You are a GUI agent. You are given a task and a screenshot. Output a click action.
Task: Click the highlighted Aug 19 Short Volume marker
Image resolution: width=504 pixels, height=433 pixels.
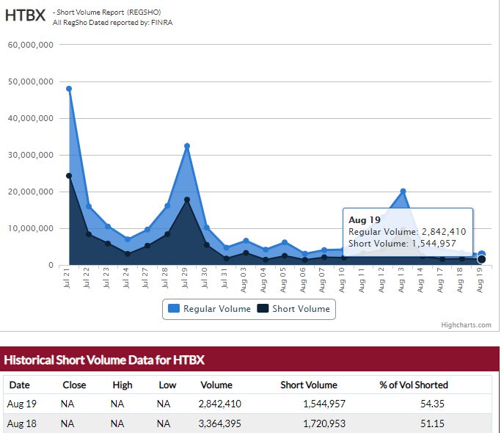(x=481, y=259)
